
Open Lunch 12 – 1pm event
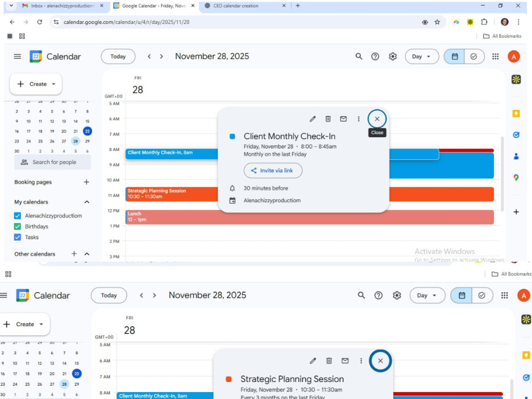pyautogui.click(x=310, y=217)
